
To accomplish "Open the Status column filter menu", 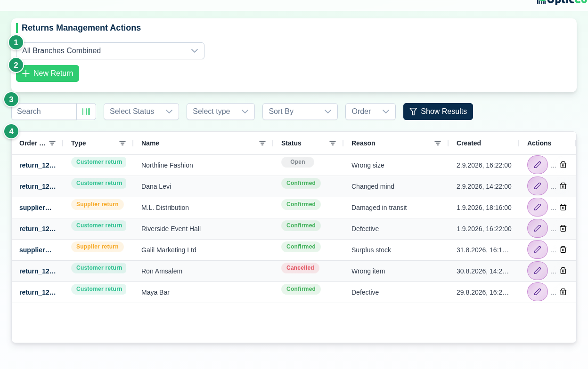I will tap(333, 143).
